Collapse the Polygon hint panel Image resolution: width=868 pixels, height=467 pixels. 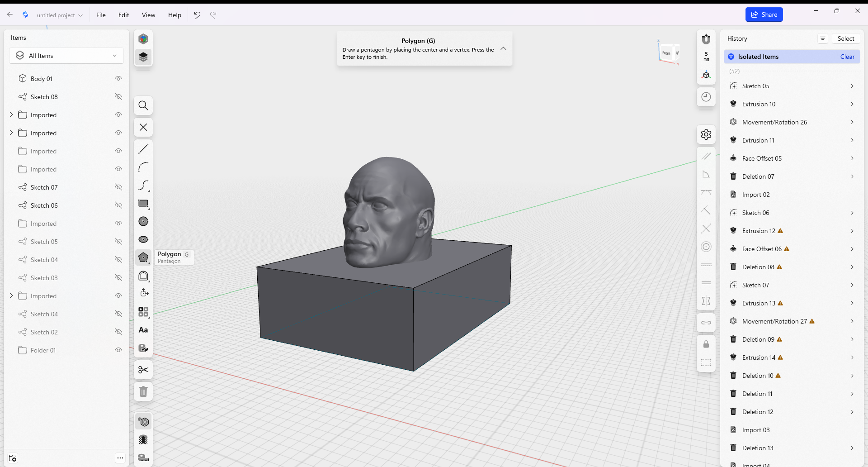(x=503, y=48)
